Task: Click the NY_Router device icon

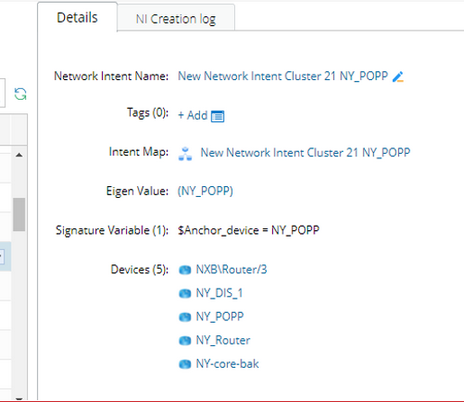Action: 185,340
